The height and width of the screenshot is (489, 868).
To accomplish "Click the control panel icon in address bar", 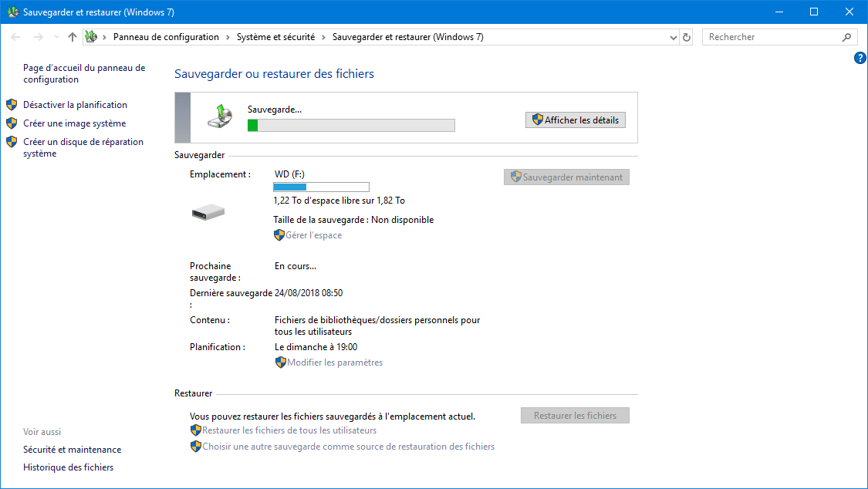I will 91,37.
